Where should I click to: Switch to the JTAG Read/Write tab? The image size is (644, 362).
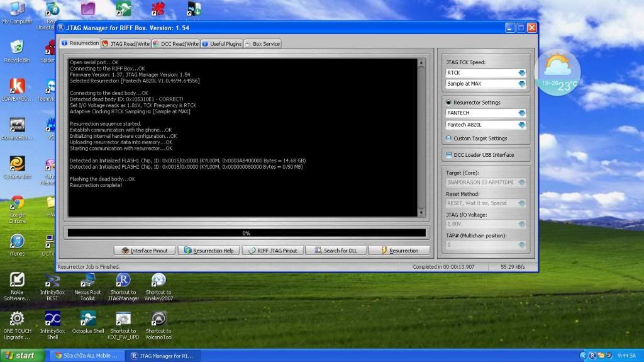point(126,43)
